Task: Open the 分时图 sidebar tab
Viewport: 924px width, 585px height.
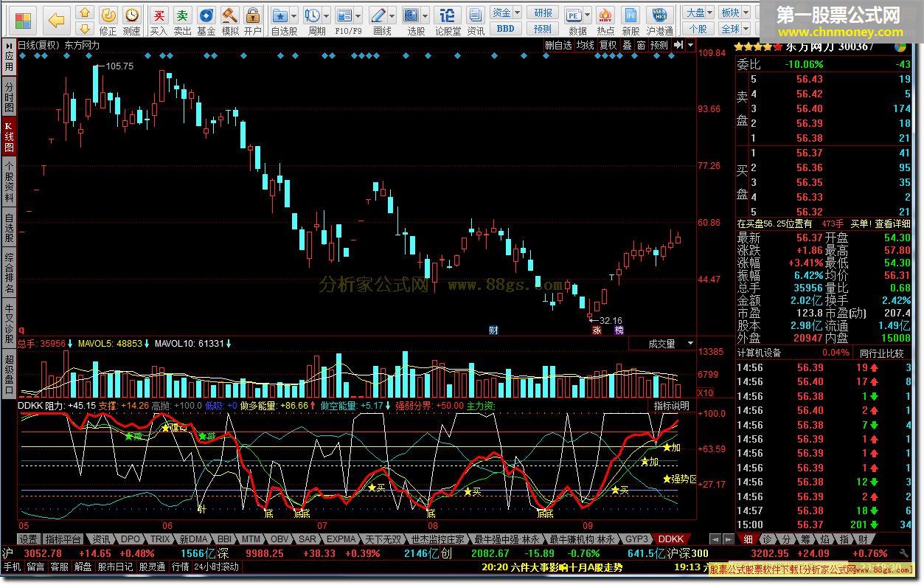Action: pos(9,97)
